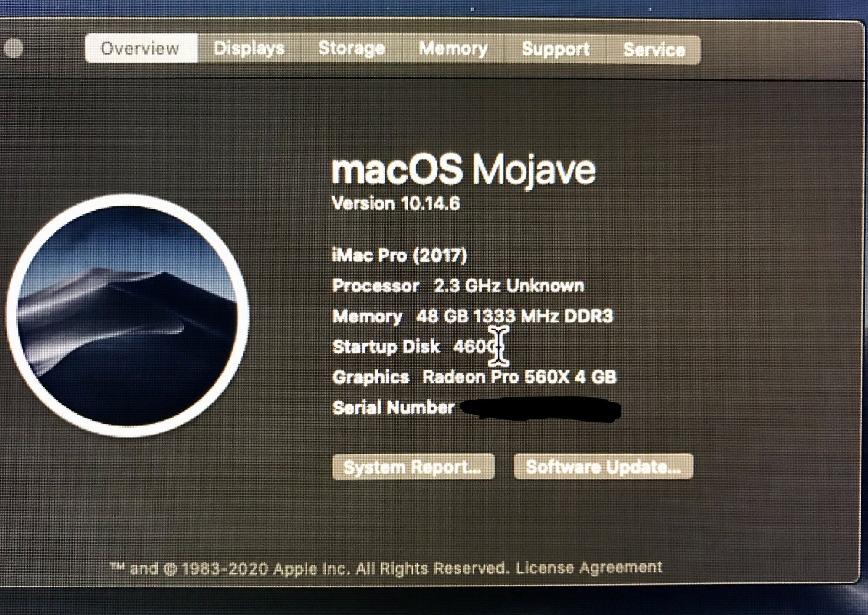Image resolution: width=868 pixels, height=615 pixels.
Task: Click the System Report... button
Action: pyautogui.click(x=413, y=467)
